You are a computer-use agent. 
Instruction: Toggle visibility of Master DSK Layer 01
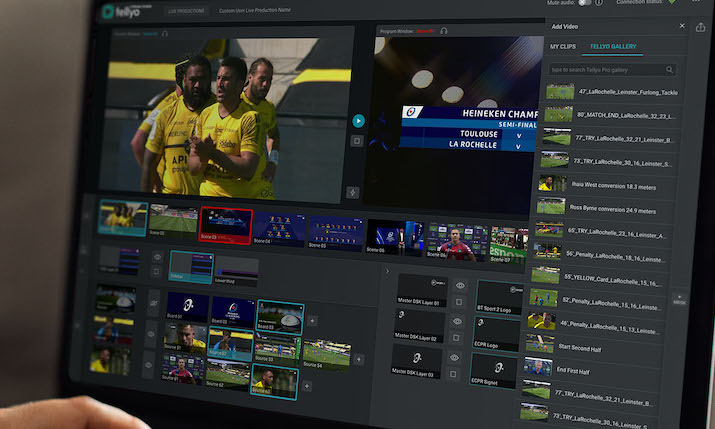(x=460, y=285)
